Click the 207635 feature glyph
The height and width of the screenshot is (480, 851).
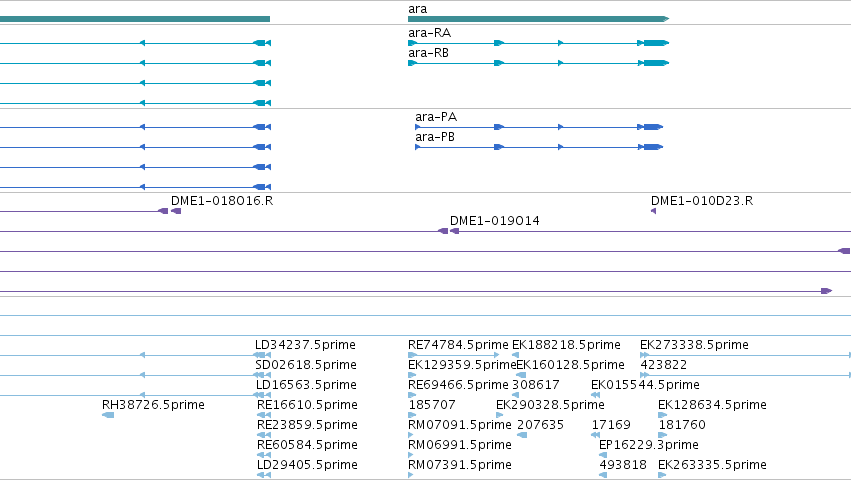(x=522, y=435)
